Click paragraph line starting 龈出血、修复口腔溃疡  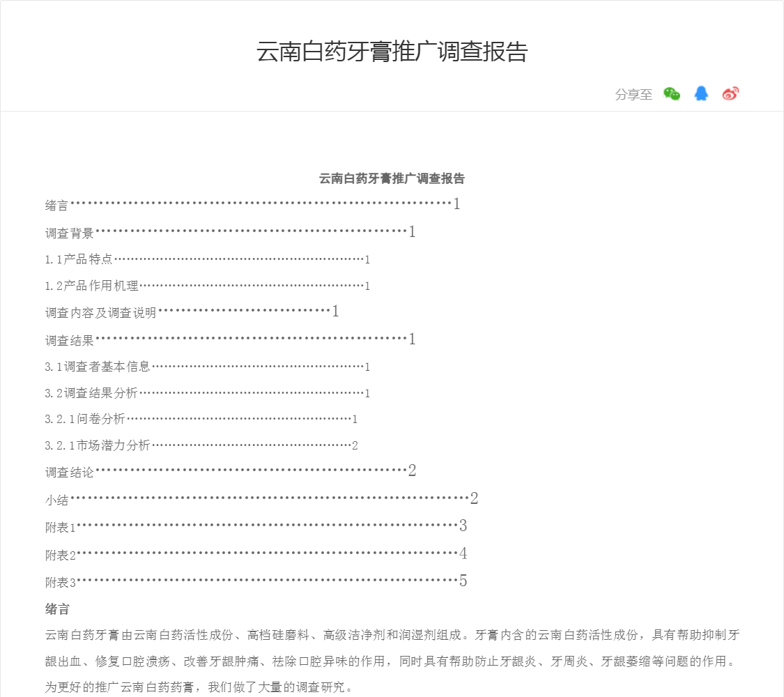(391, 661)
